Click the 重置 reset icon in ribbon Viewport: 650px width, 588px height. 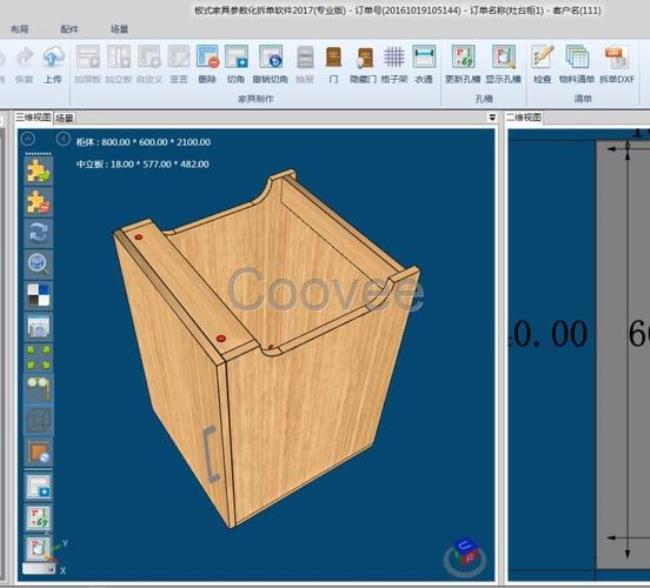tap(179, 57)
